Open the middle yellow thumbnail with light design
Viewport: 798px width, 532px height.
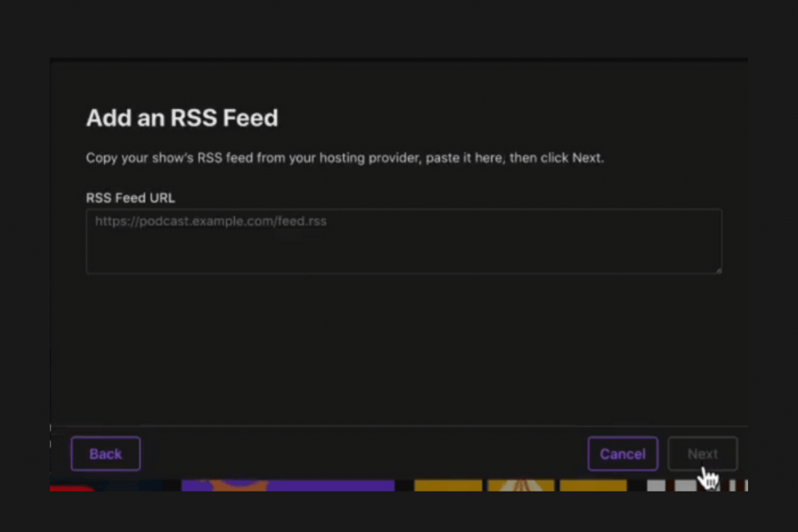point(520,485)
